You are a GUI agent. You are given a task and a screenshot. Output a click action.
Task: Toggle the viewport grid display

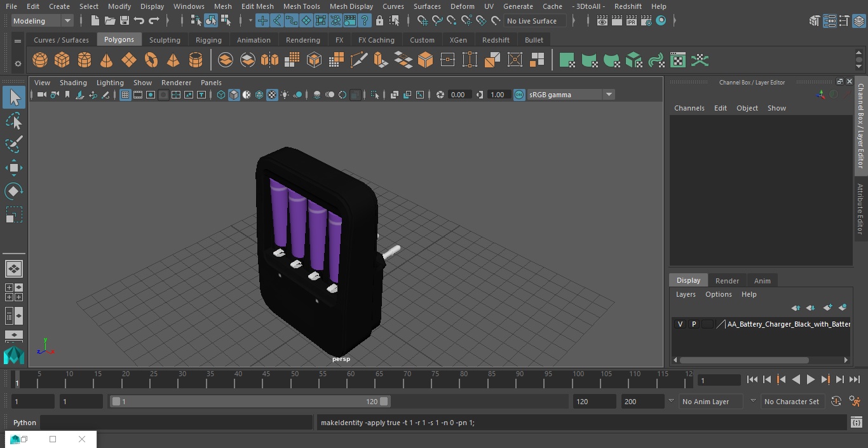coord(125,95)
